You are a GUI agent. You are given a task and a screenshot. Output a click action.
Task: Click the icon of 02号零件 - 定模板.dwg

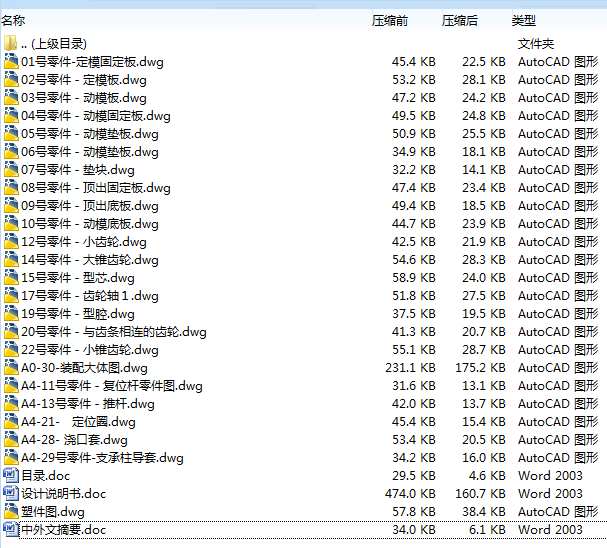coord(11,80)
